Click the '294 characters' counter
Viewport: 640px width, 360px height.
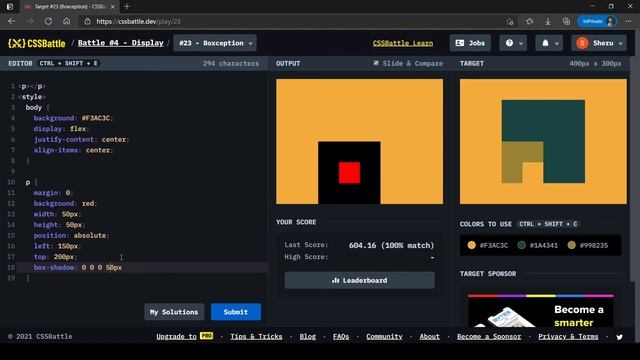click(231, 63)
